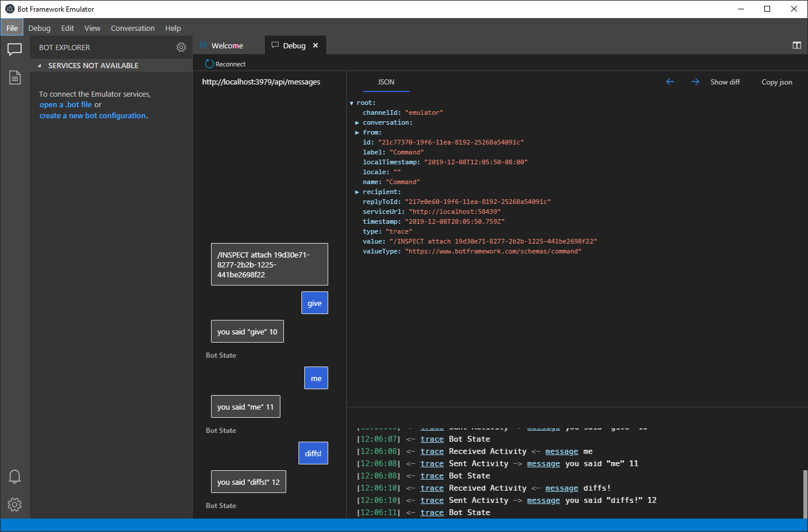Click the replyToId JSON value
Image resolution: width=808 pixels, height=532 pixels.
pyautogui.click(x=478, y=202)
